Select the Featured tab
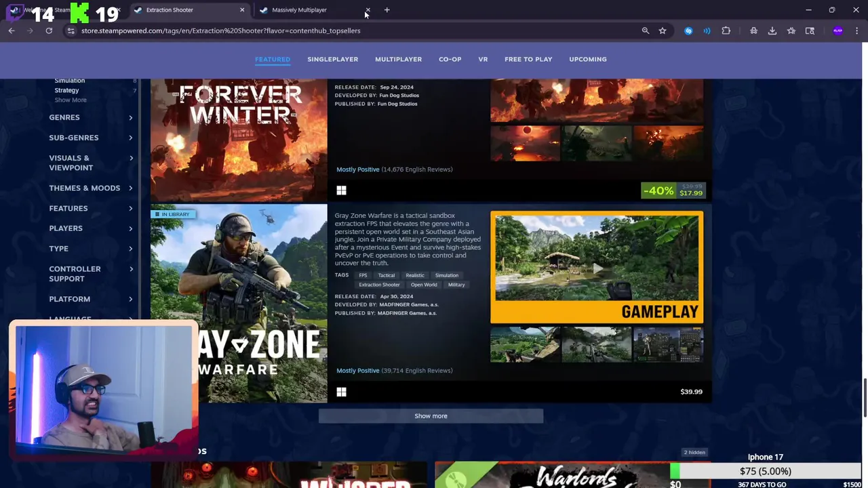Image resolution: width=868 pixels, height=488 pixels. coord(273,59)
